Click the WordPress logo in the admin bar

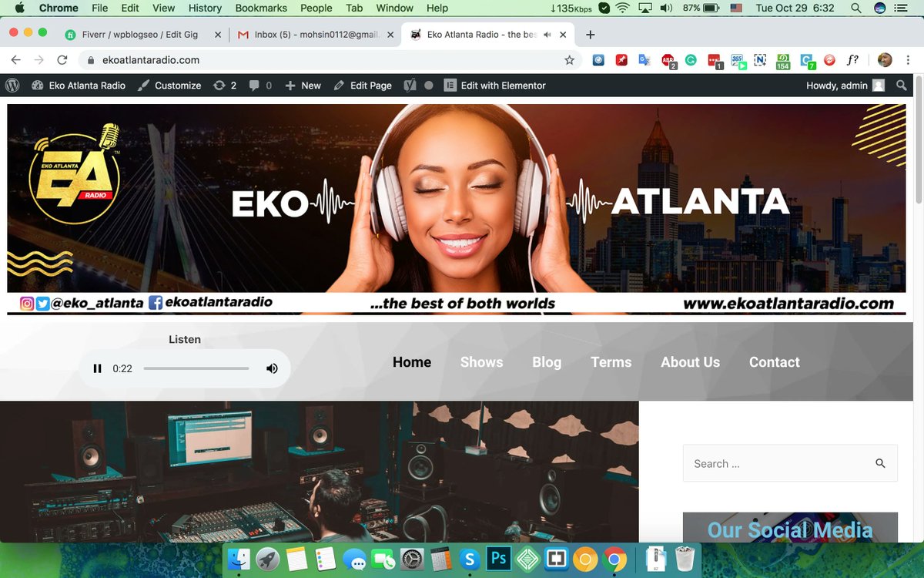tap(12, 85)
